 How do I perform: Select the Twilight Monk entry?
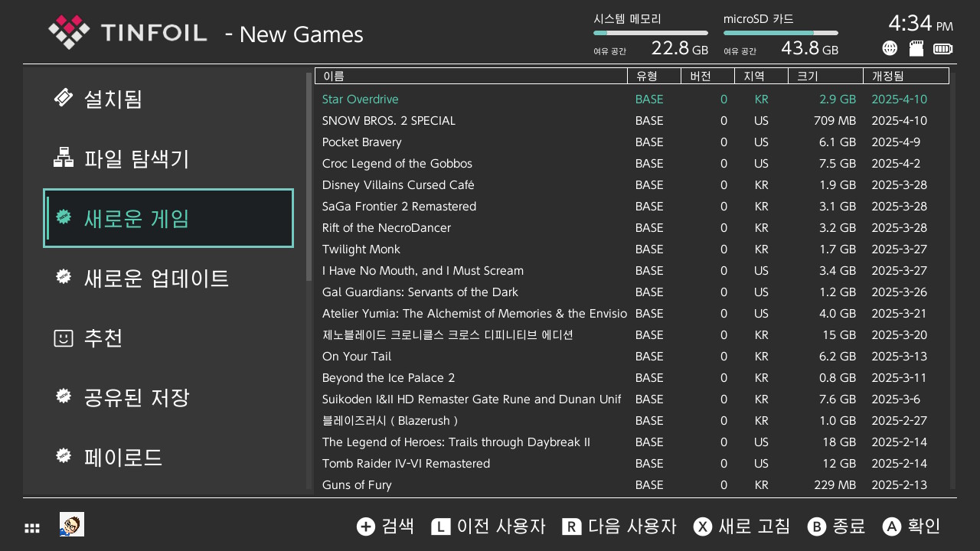coord(632,249)
